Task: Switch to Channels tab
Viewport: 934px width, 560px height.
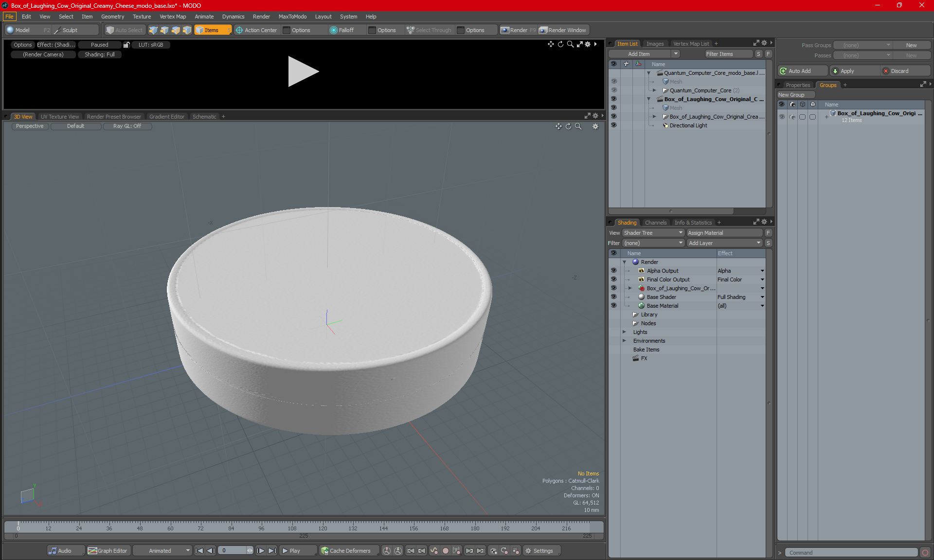Action: click(x=655, y=223)
